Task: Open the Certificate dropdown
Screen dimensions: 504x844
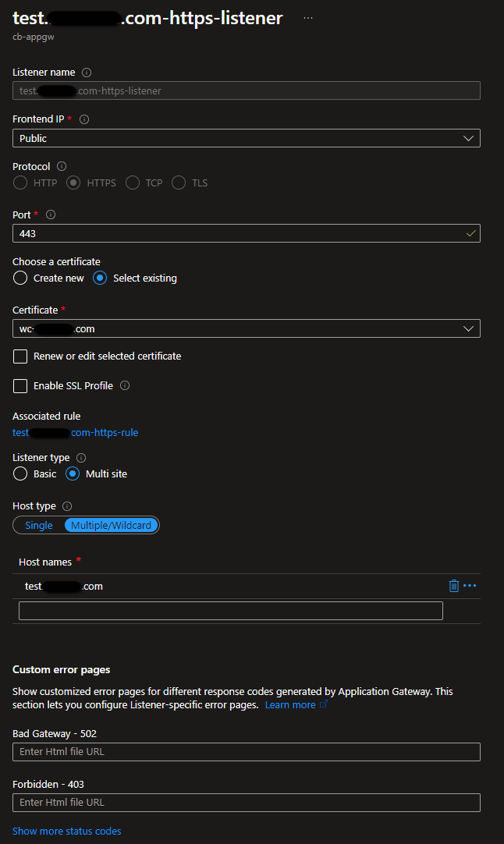Action: (247, 329)
